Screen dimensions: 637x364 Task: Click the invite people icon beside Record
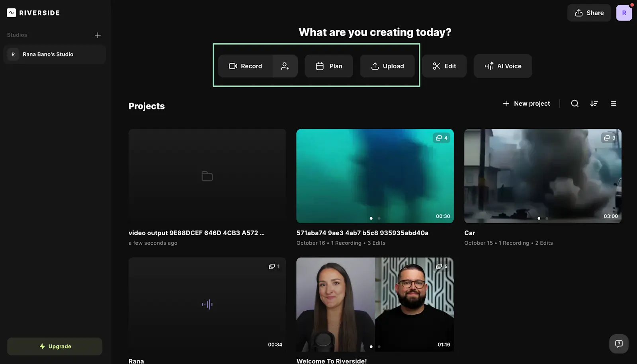coord(285,66)
